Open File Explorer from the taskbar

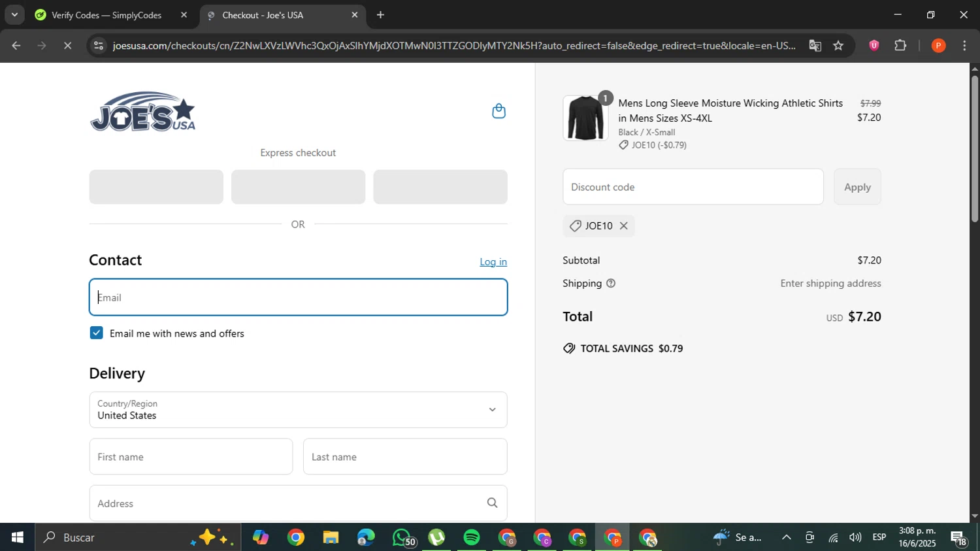click(331, 537)
